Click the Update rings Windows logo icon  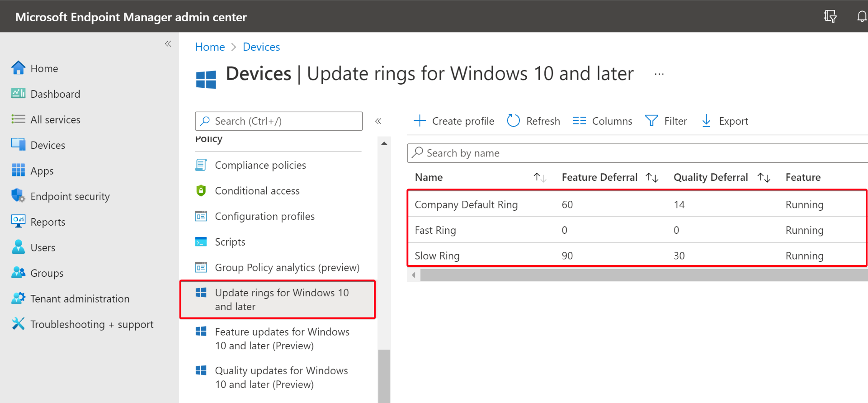tap(201, 293)
